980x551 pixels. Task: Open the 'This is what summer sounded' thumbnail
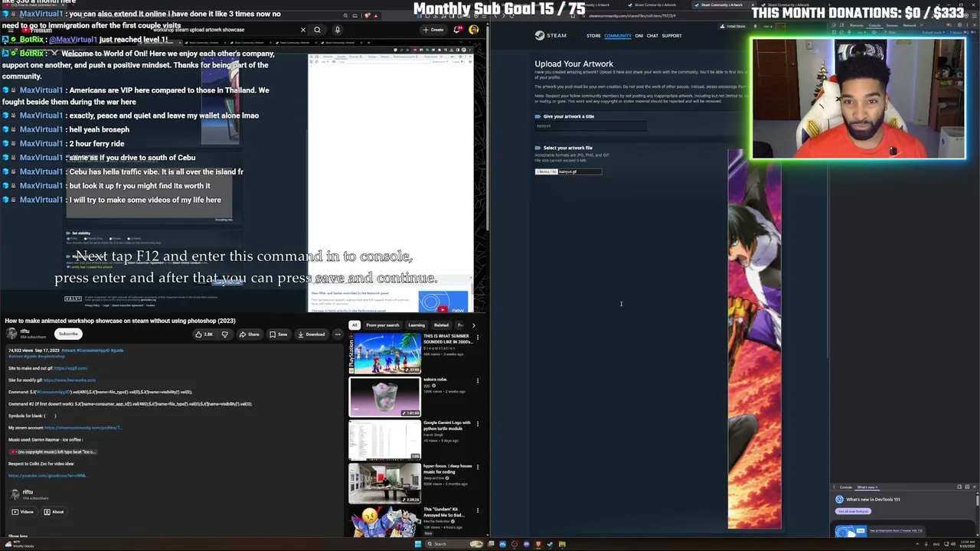(x=384, y=353)
